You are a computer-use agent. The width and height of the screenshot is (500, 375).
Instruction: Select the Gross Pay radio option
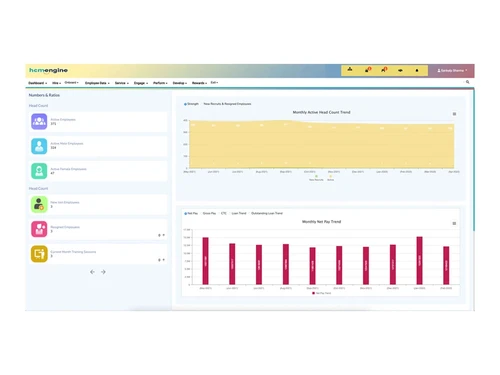[x=209, y=213]
